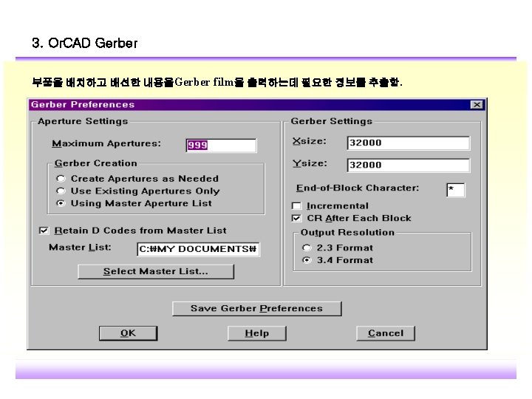Click the Gerber Preferences title bar text
Screen dimensions: 532x399
pyautogui.click(x=83, y=104)
